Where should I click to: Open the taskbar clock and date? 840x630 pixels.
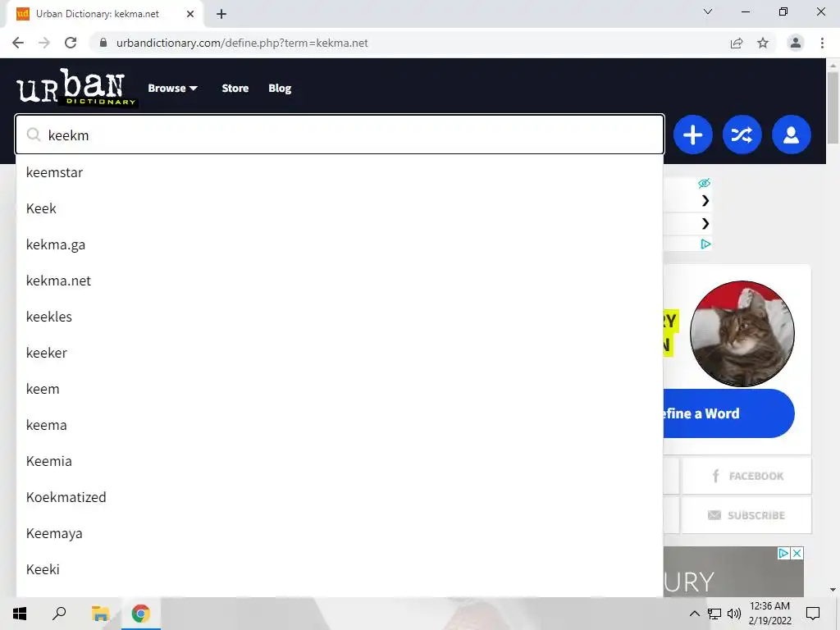point(769,614)
